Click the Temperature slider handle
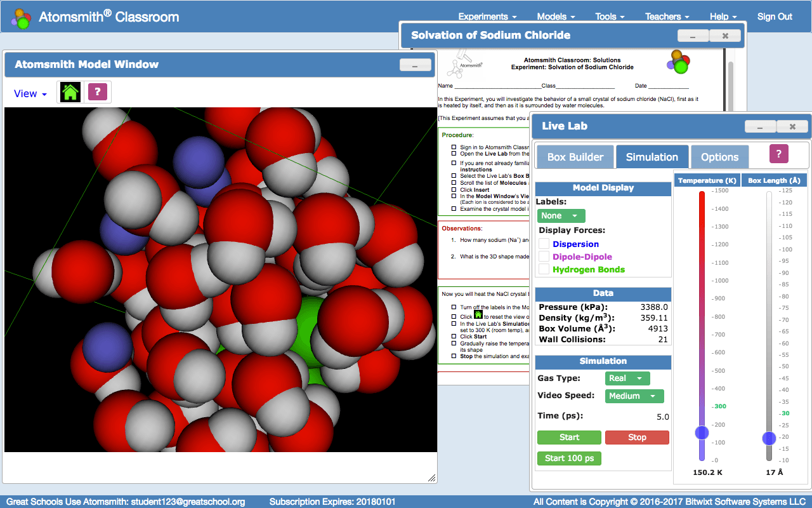812x508 pixels. (x=702, y=432)
